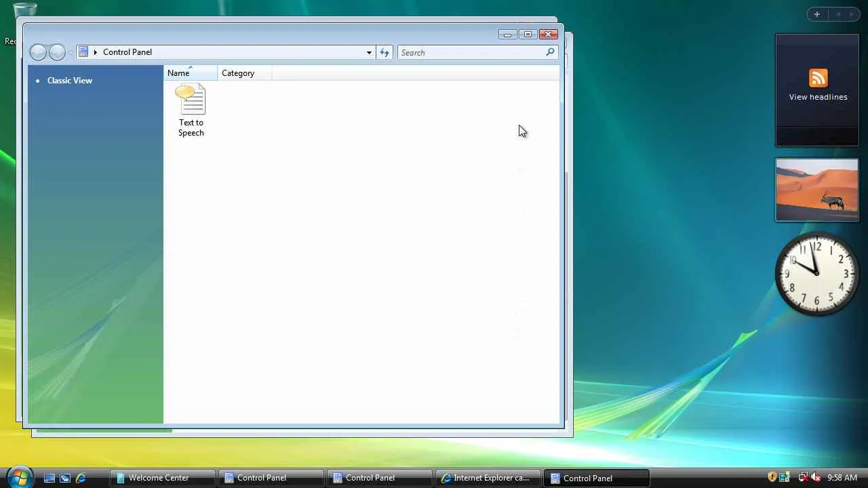
Task: Expand the breadcrumb arrow before Control Panel
Action: pyautogui.click(x=95, y=52)
